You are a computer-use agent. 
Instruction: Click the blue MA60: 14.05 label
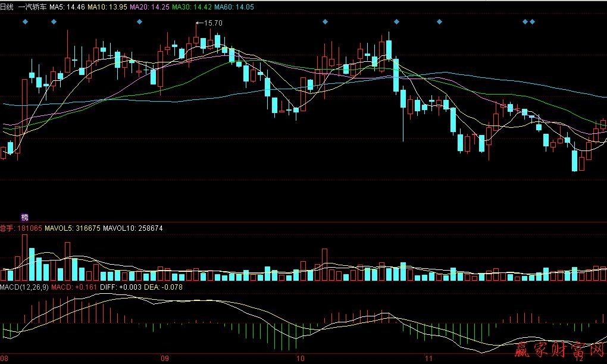pos(234,7)
